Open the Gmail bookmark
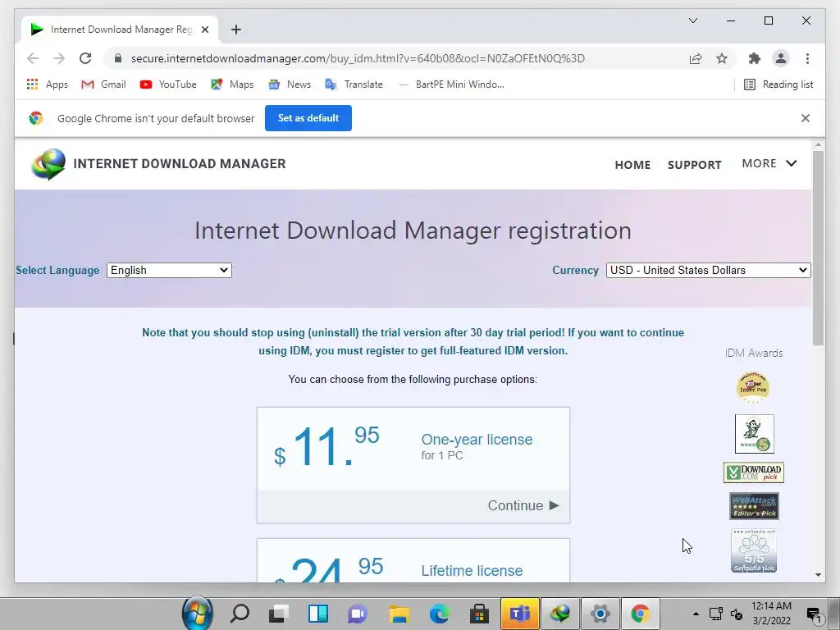The height and width of the screenshot is (630, 840). click(x=103, y=84)
